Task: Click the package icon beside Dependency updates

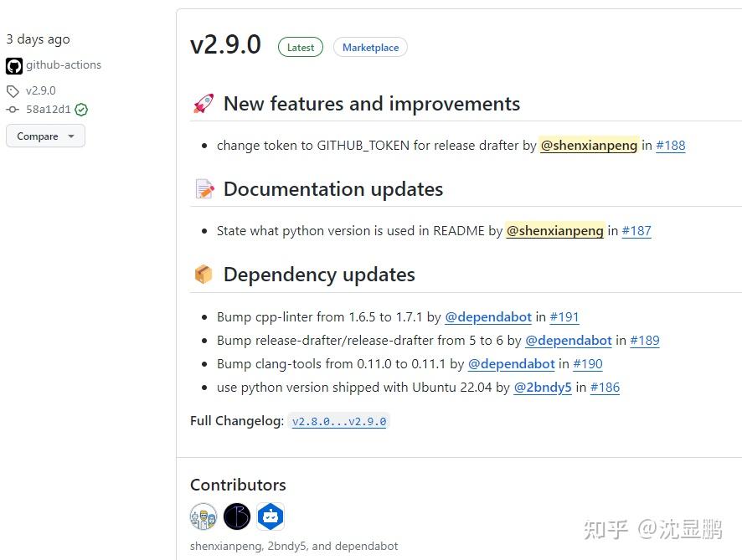Action: point(203,274)
